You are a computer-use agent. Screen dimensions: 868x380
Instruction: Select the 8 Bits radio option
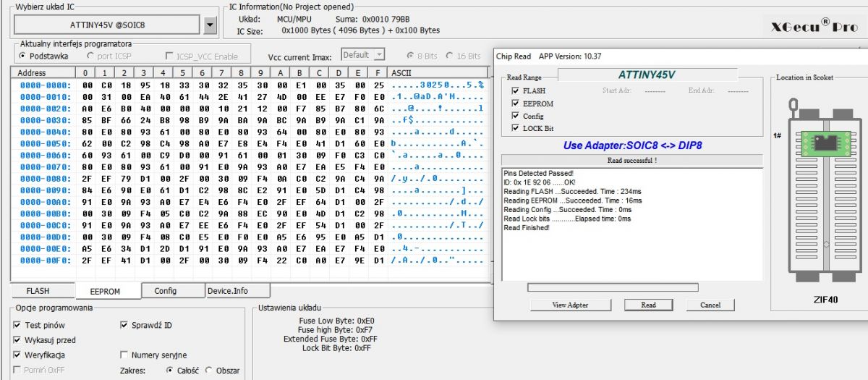411,56
